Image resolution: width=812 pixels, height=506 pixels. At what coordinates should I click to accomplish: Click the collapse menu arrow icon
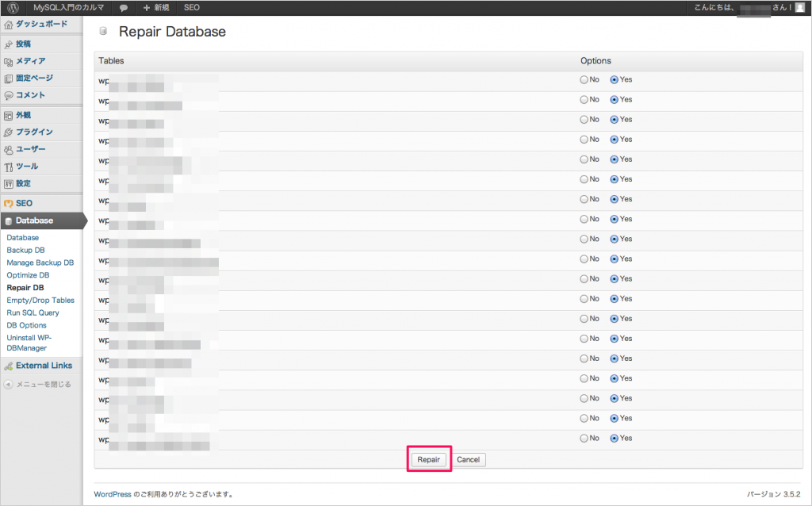pyautogui.click(x=8, y=385)
